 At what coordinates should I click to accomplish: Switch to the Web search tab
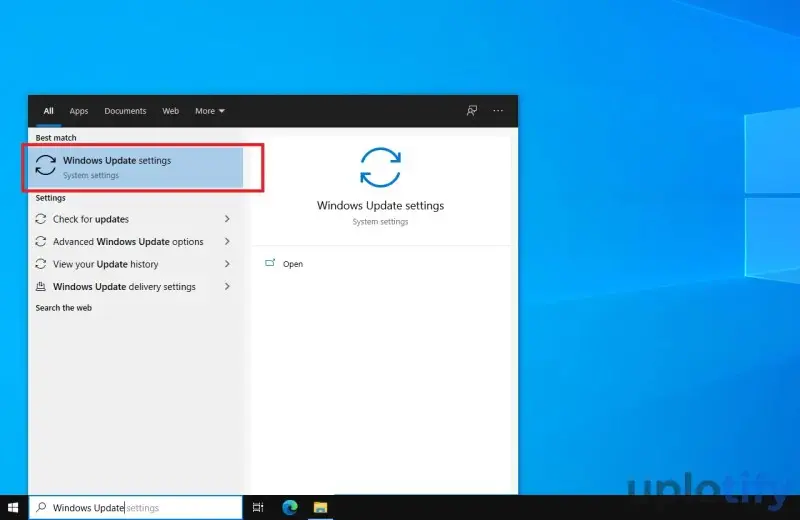tap(170, 111)
